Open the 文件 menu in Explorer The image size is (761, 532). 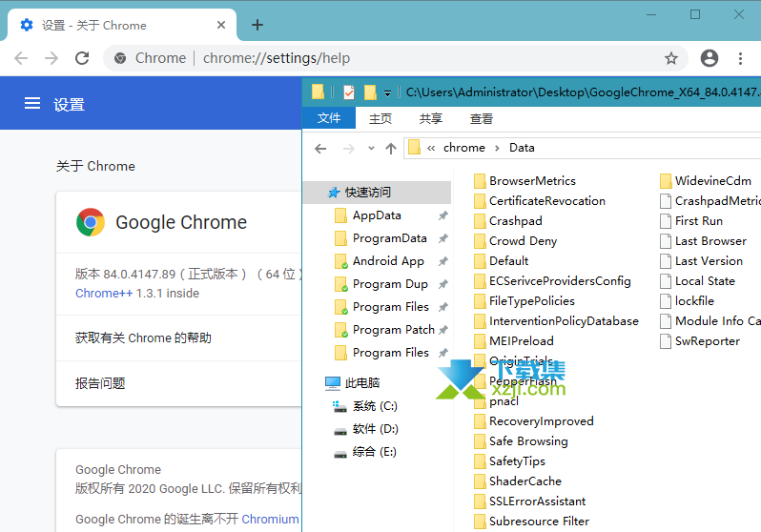pyautogui.click(x=329, y=118)
